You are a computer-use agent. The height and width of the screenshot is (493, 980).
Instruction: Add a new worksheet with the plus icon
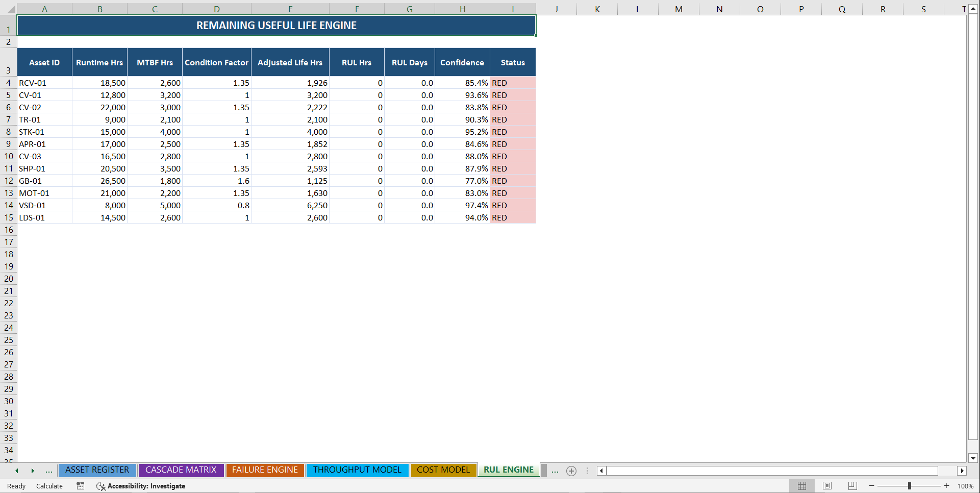pyautogui.click(x=571, y=471)
